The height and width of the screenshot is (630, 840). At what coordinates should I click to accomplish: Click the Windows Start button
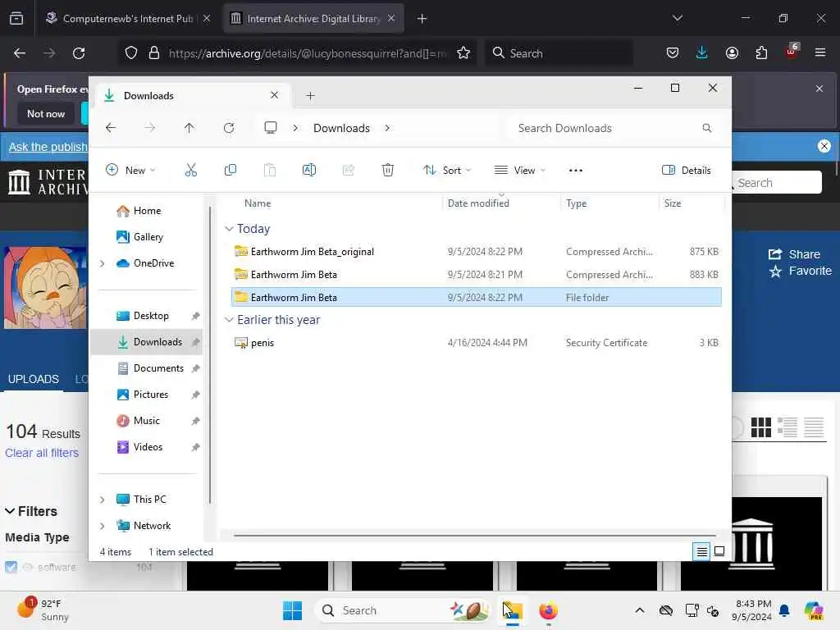tap(293, 610)
